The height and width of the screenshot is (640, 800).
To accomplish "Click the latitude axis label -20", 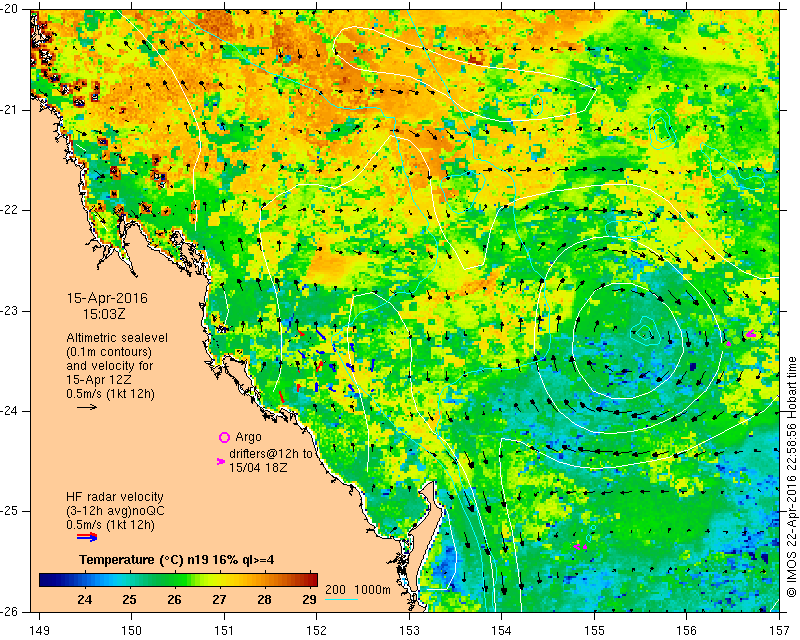I will click(x=10, y=10).
